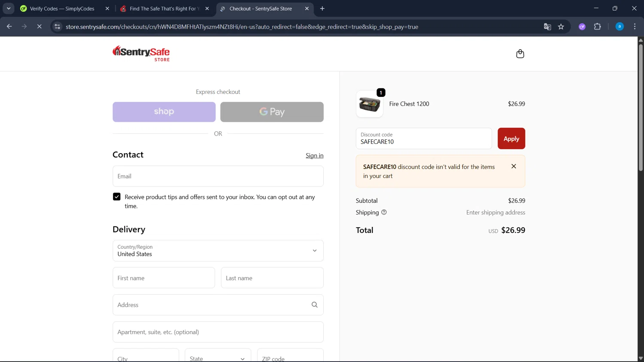The width and height of the screenshot is (644, 362).
Task: Open the Chrome profile avatar
Action: pyautogui.click(x=620, y=27)
